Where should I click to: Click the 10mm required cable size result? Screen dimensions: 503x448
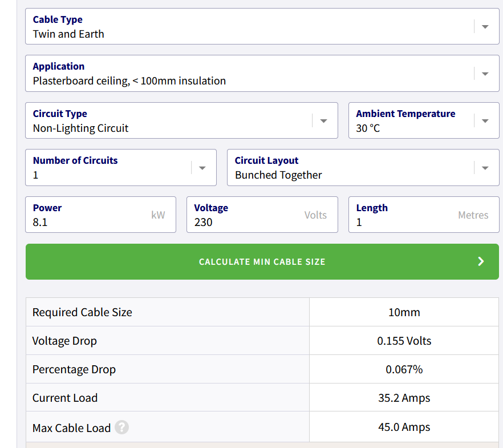click(404, 312)
